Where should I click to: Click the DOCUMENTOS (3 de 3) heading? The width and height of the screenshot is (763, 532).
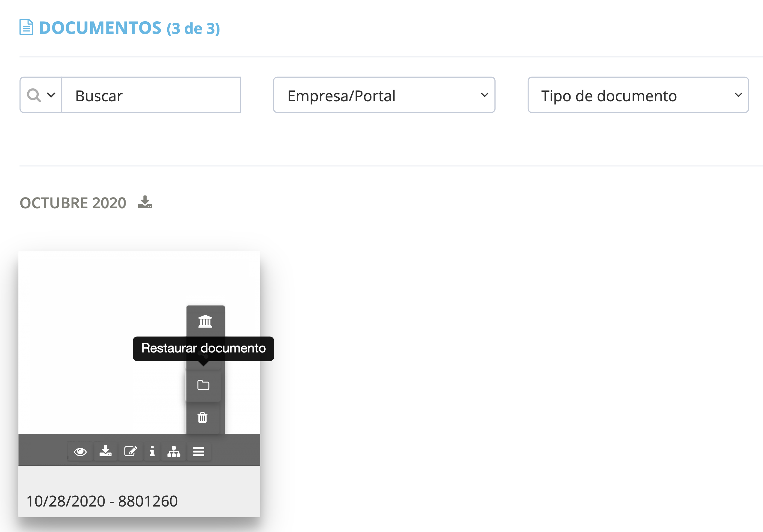click(129, 28)
